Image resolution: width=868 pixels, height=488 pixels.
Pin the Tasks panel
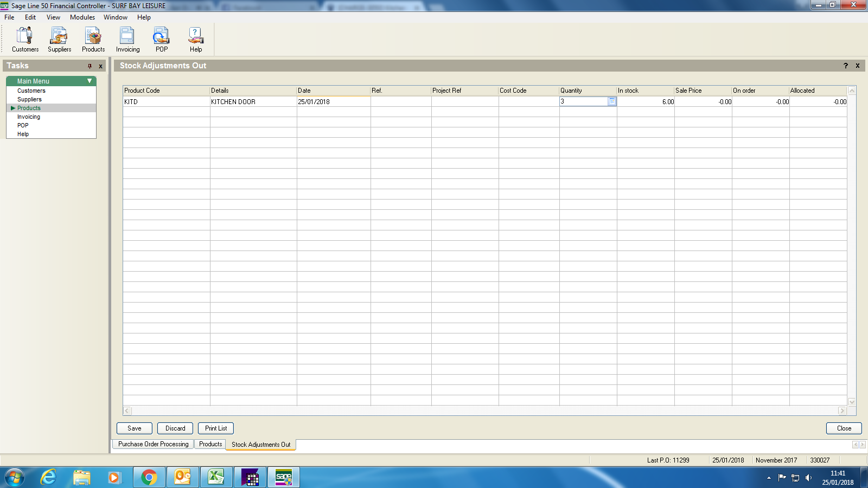[90, 66]
